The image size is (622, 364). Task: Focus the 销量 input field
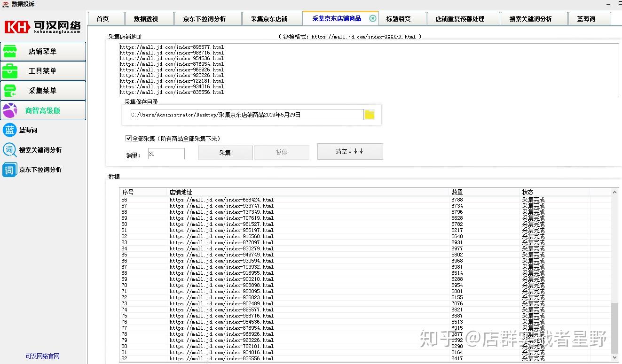pos(166,154)
